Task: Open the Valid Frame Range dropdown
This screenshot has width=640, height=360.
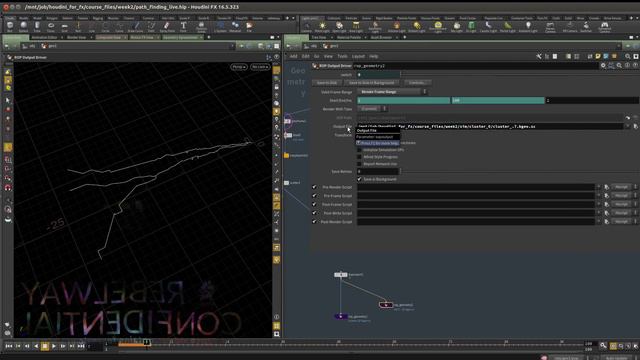Action: 392,92
